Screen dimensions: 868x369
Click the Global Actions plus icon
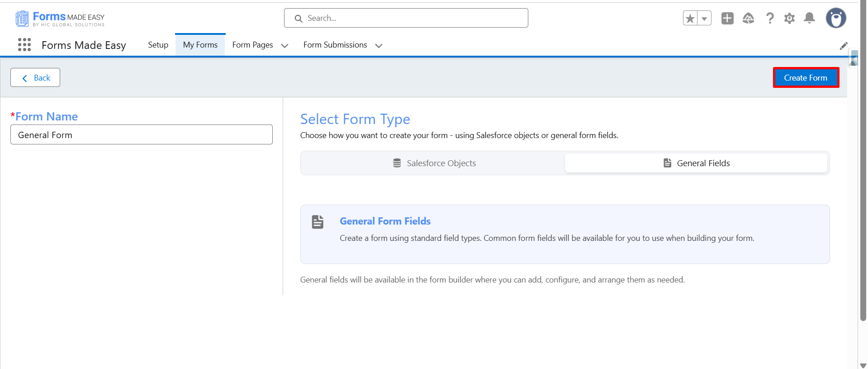(x=727, y=18)
